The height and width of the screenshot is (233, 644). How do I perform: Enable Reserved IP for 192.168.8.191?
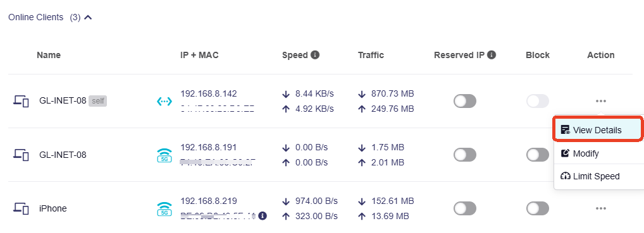tap(465, 155)
